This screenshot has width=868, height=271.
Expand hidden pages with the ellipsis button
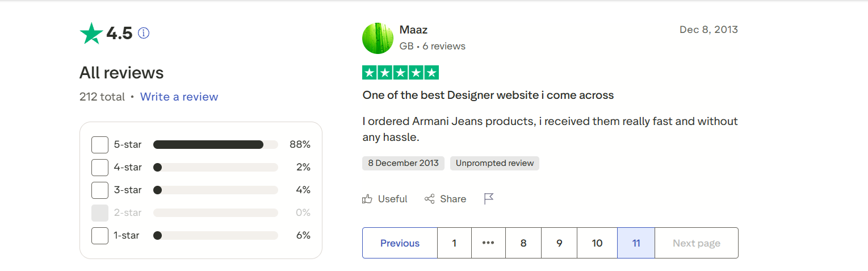(488, 243)
